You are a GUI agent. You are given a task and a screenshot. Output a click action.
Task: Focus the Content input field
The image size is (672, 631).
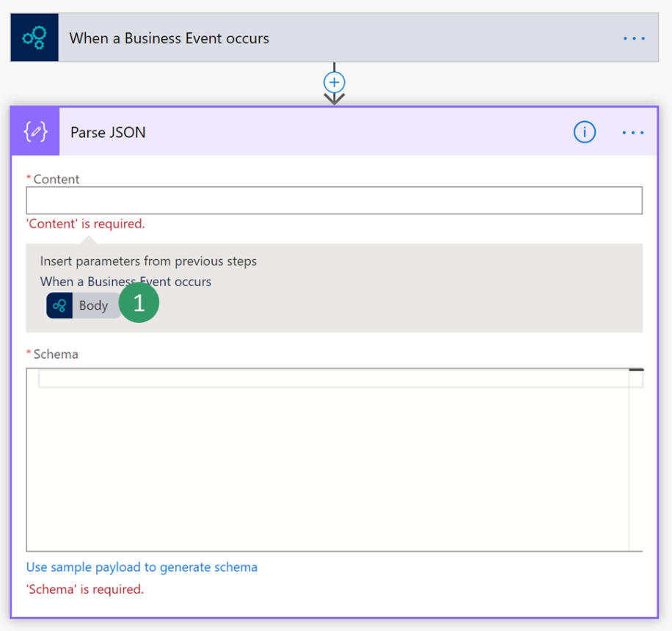(x=335, y=200)
